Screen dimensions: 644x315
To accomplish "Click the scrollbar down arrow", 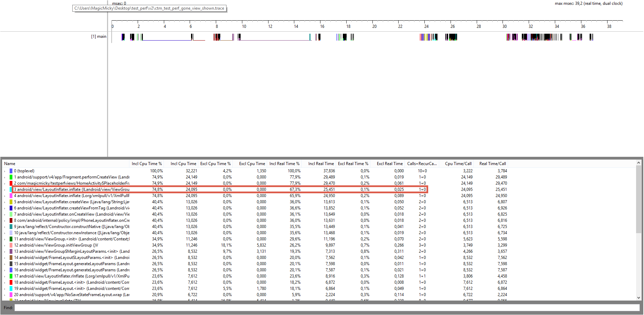I will click(x=638, y=298).
